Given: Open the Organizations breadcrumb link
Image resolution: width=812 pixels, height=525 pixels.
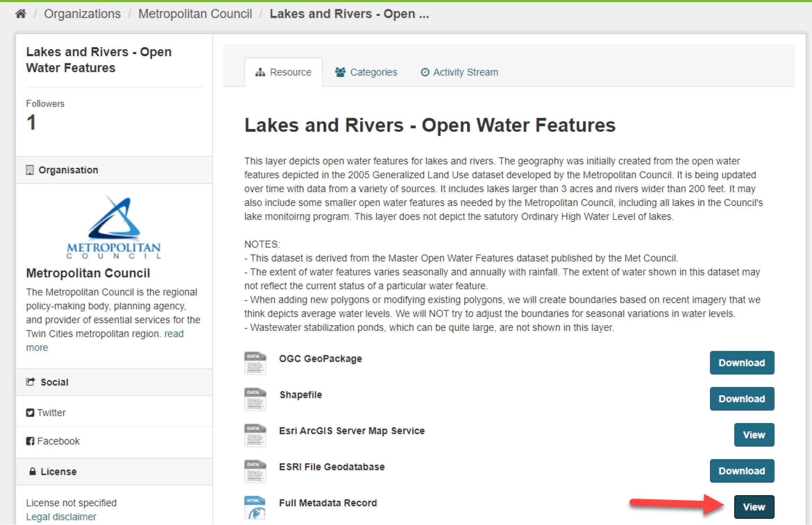Looking at the screenshot, I should pos(82,14).
